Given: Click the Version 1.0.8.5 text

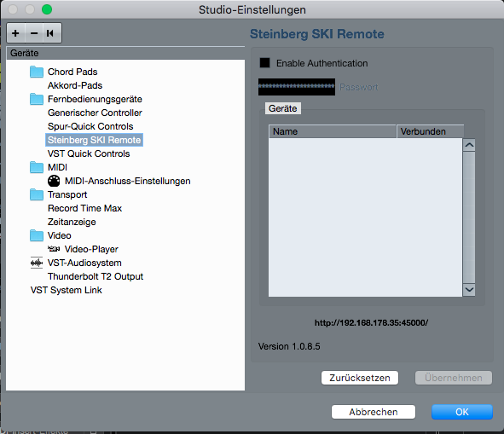Looking at the screenshot, I should [x=289, y=346].
